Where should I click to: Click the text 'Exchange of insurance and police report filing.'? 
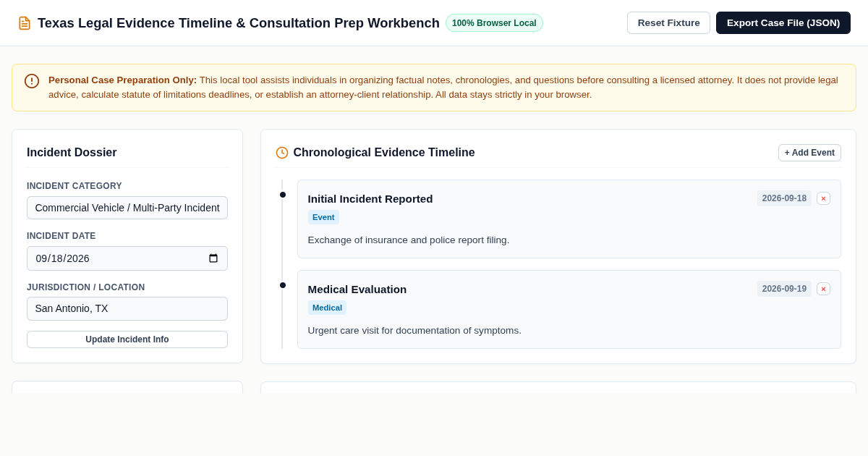tap(409, 240)
